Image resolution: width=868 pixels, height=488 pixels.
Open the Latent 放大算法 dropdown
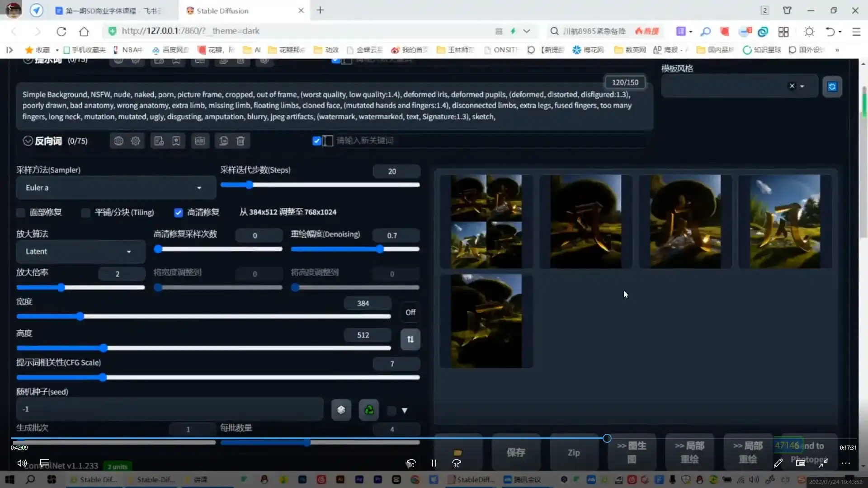click(x=80, y=252)
